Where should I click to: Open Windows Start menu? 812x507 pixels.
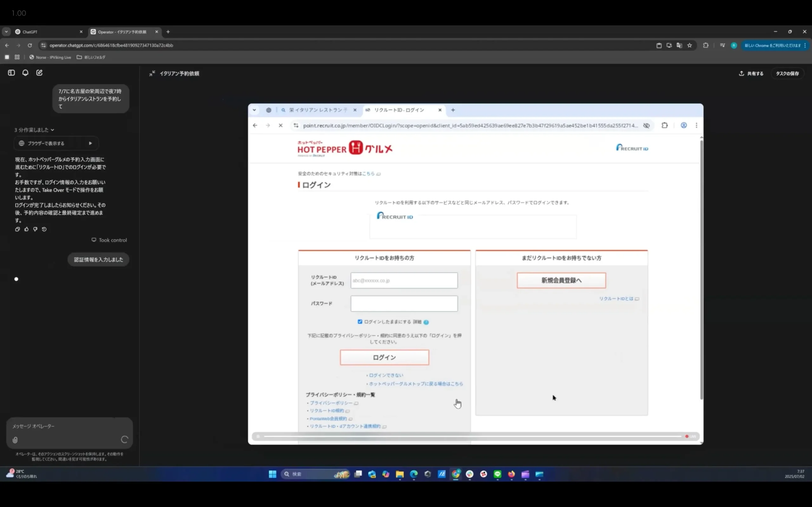(x=272, y=474)
